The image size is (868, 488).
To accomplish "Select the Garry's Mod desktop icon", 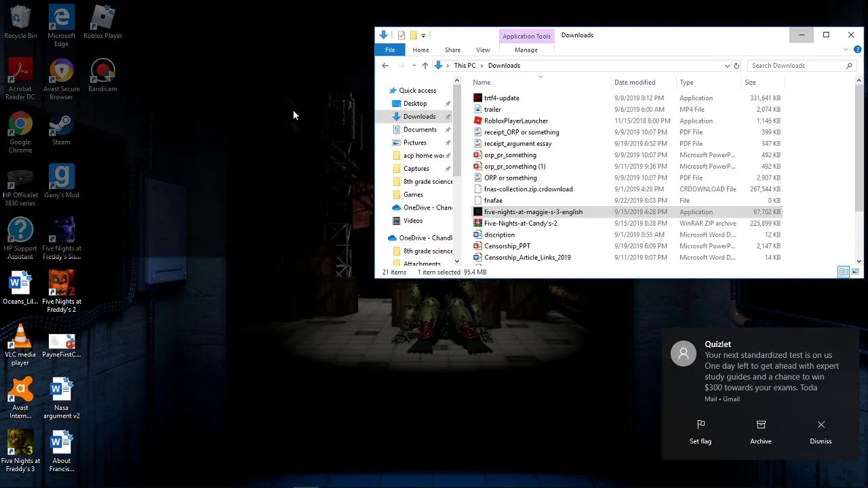I will [61, 182].
